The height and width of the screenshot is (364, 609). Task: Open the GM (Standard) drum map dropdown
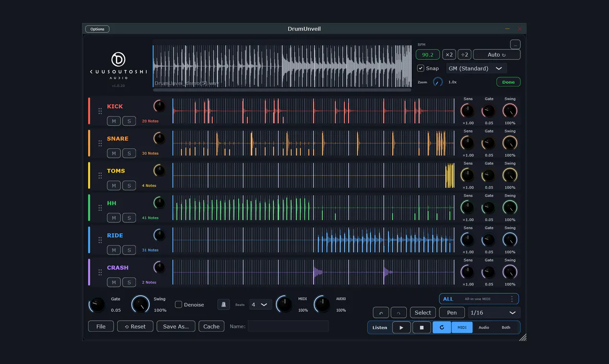476,68
